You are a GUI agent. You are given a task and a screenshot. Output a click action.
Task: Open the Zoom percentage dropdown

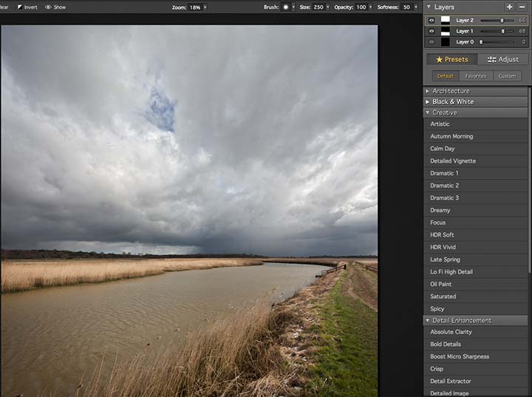click(x=205, y=7)
